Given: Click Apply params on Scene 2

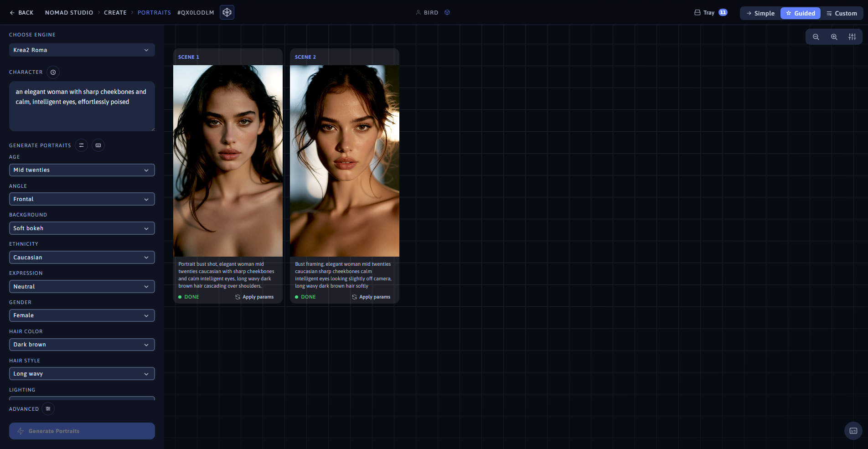Looking at the screenshot, I should [371, 297].
